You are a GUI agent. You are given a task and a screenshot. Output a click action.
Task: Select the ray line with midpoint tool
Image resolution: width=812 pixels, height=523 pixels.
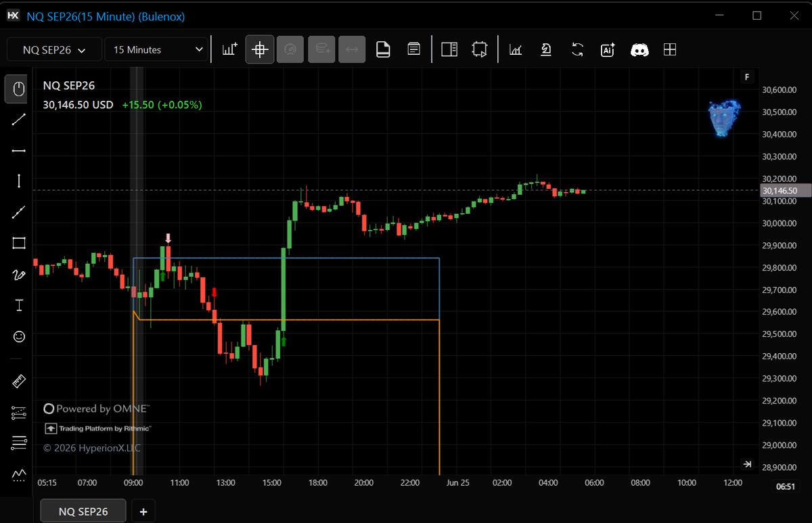point(19,212)
